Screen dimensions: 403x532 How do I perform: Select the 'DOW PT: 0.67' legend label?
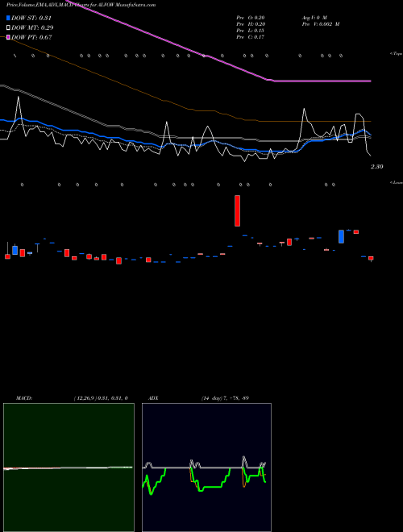tap(31, 37)
